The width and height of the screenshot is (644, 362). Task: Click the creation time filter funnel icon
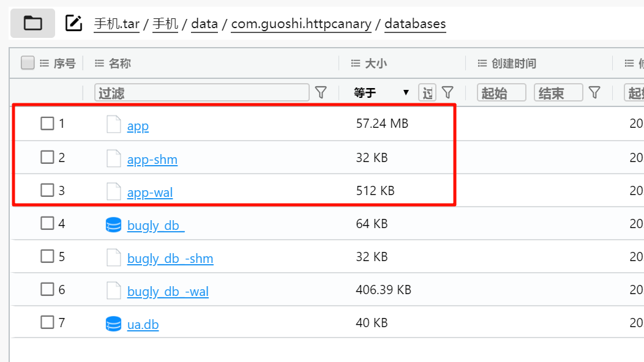(594, 92)
